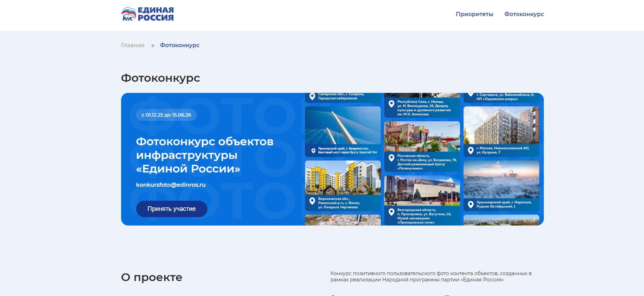Click location pin beside Самарская обл. caption
Image resolution: width=644 pixels, height=296 pixels.
[312, 96]
